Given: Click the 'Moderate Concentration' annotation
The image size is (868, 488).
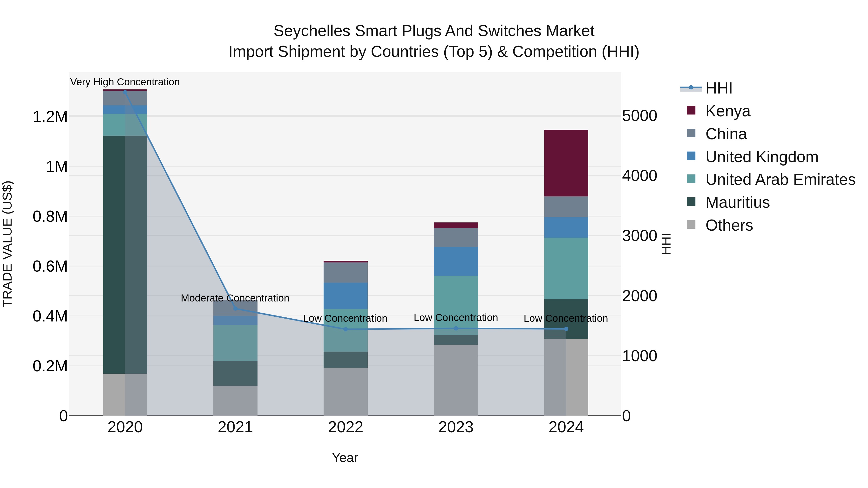Looking at the screenshot, I should [235, 298].
